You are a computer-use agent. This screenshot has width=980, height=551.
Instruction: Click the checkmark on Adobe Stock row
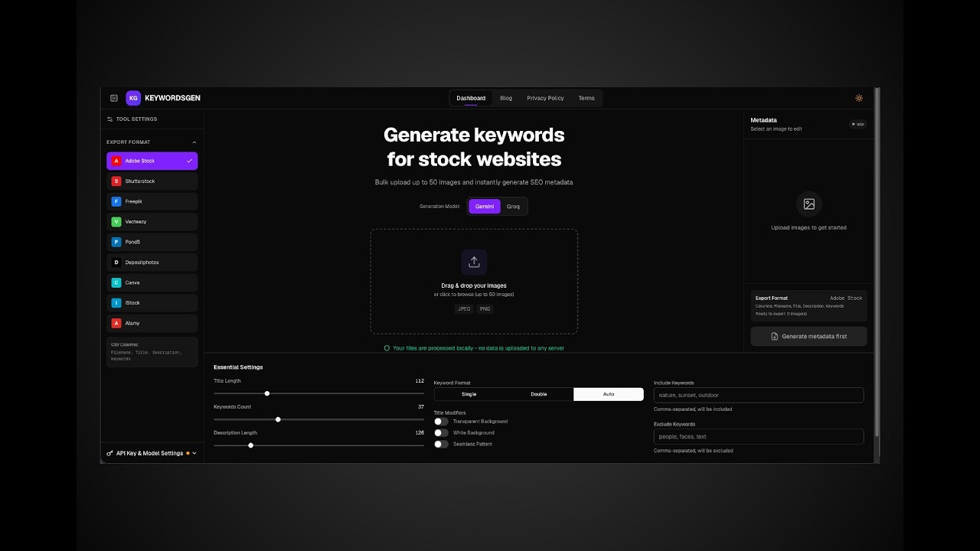189,161
